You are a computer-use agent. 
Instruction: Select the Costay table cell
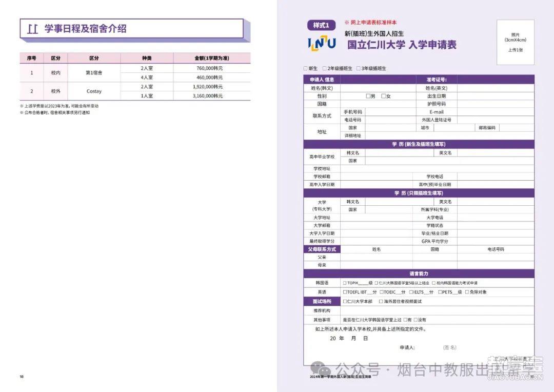pyautogui.click(x=94, y=91)
